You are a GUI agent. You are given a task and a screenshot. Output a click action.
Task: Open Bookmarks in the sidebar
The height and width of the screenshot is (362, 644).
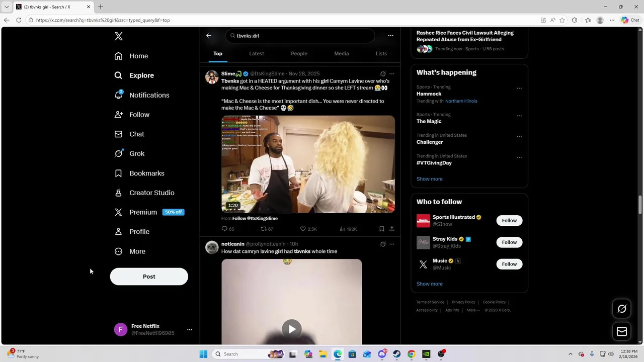click(139, 173)
